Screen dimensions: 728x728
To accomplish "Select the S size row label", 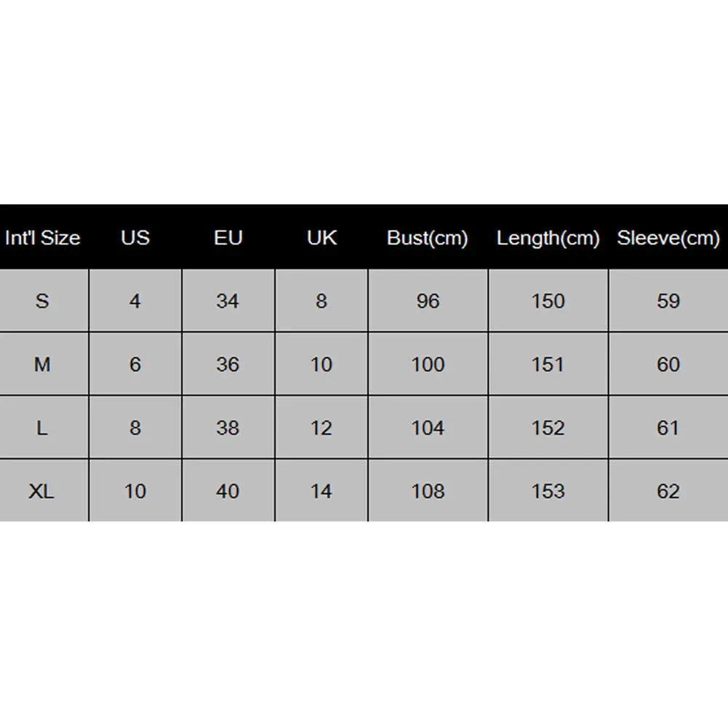I will 42,301.
